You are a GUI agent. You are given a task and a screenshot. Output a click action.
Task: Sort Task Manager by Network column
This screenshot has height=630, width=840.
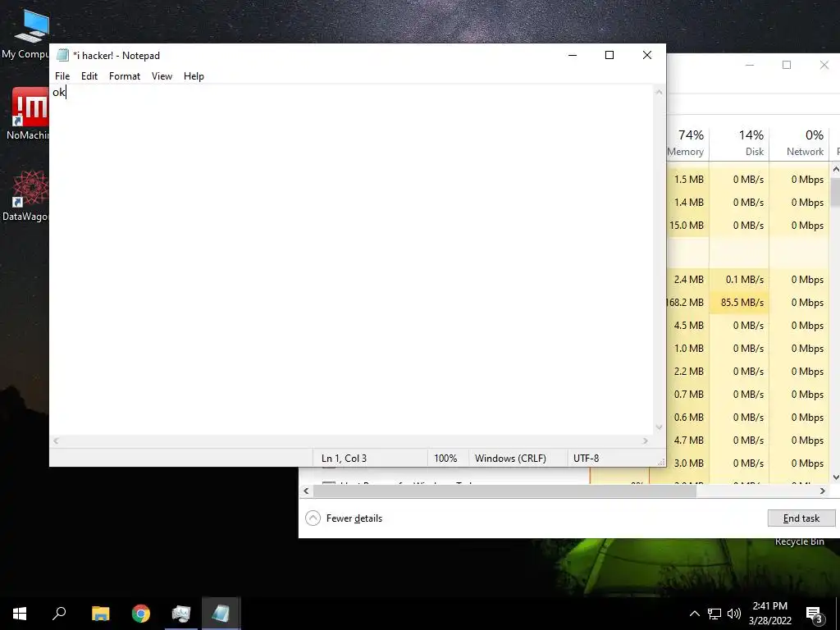[799, 143]
